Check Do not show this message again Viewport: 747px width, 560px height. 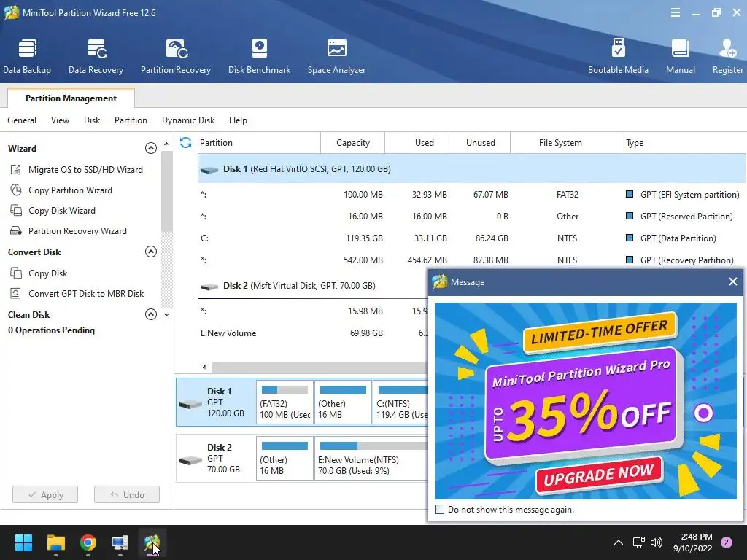click(440, 510)
